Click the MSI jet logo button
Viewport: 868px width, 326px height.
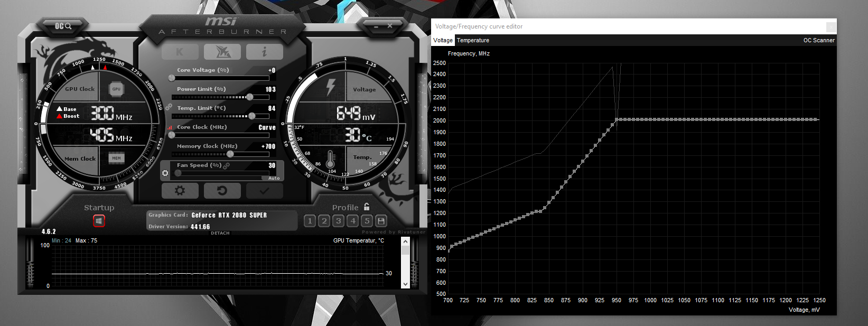click(222, 52)
